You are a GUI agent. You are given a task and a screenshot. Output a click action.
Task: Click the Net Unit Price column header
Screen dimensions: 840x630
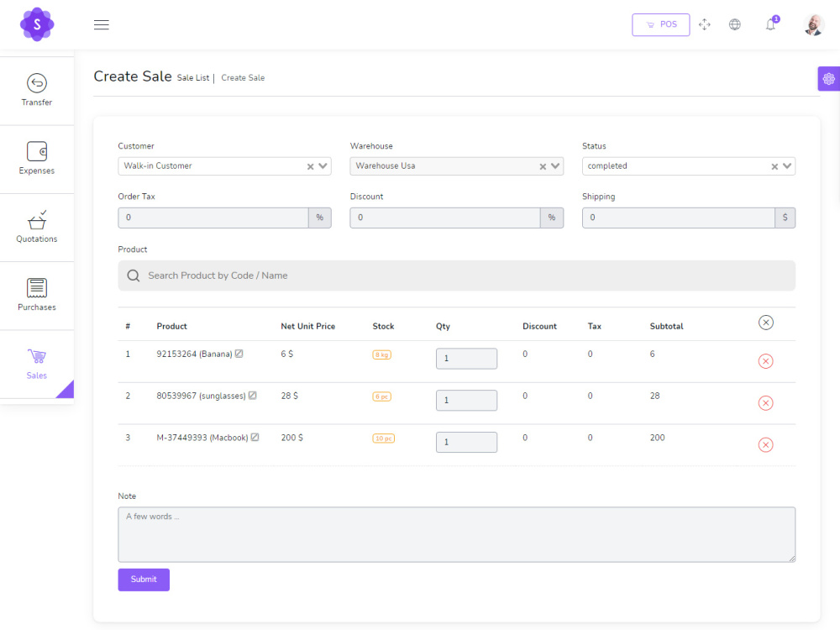308,326
